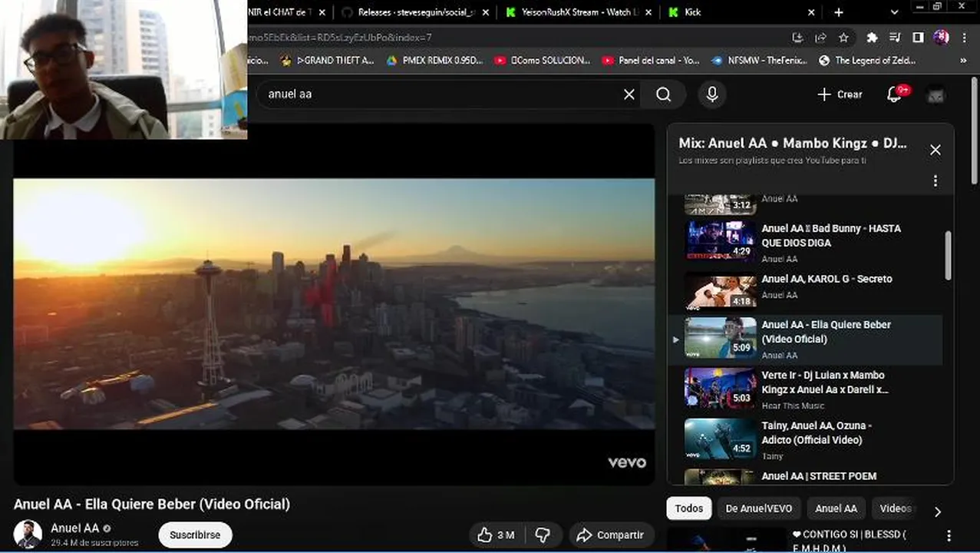The image size is (980, 553).
Task: Select the Todos filter chip
Action: click(x=689, y=508)
